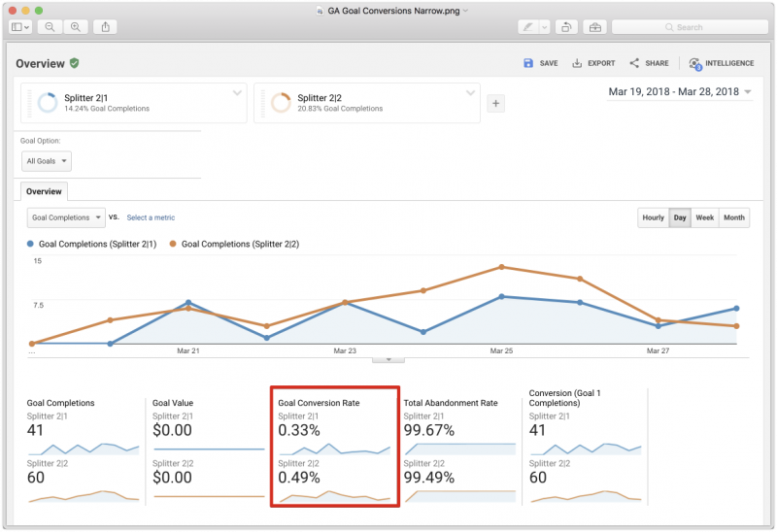777x532 pixels.
Task: Click the chart collapse handle below the graph
Action: tap(388, 359)
